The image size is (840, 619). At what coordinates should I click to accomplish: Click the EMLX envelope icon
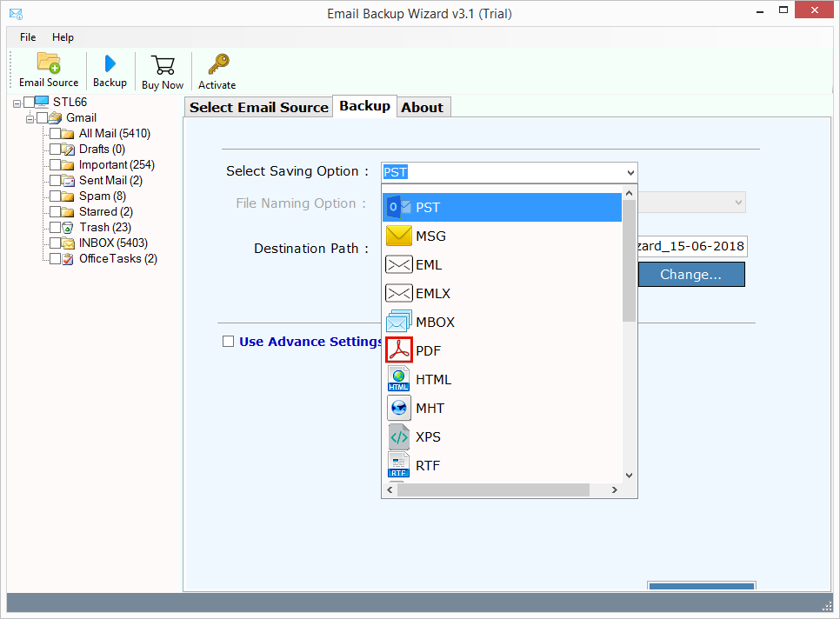(399, 293)
